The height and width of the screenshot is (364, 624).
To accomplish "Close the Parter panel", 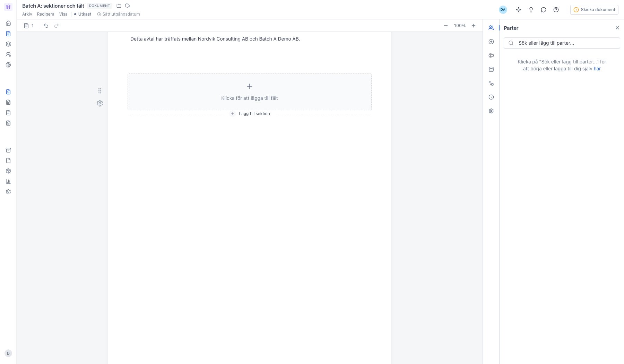I will pyautogui.click(x=617, y=28).
